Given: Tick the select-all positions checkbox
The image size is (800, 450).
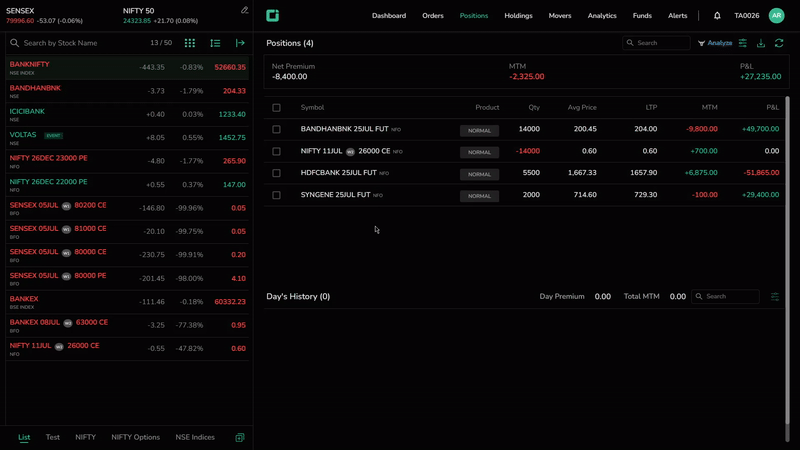Looking at the screenshot, I should click(277, 108).
